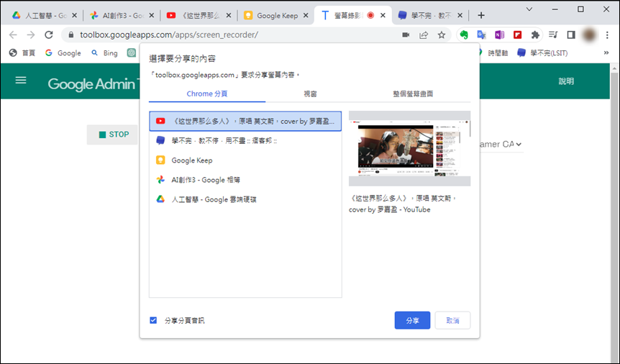Open a new browser tab

[x=480, y=15]
